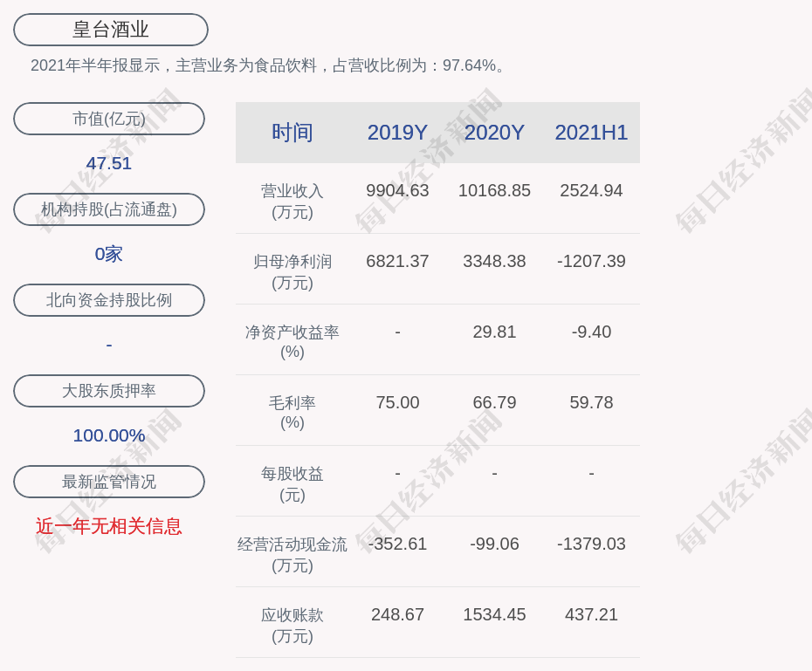Screen dimensions: 812x671
Task: Click gross margin value 59.78
Action: (591, 402)
